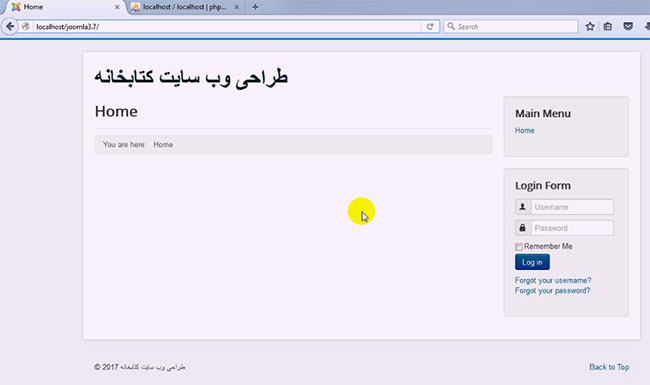Viewport: 650px width, 385px height.
Task: Follow the Forgot your password link
Action: [552, 291]
